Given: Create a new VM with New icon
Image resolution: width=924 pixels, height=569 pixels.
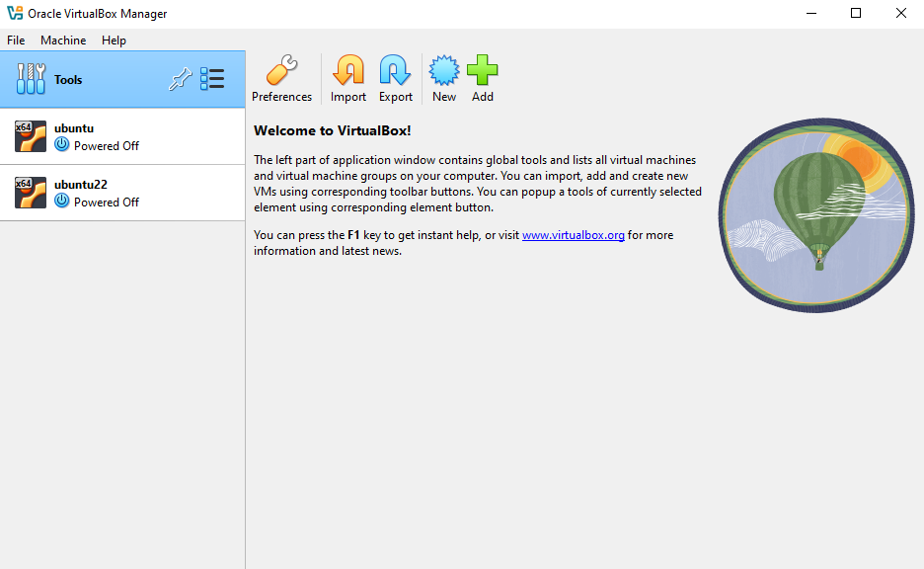Looking at the screenshot, I should (x=444, y=71).
